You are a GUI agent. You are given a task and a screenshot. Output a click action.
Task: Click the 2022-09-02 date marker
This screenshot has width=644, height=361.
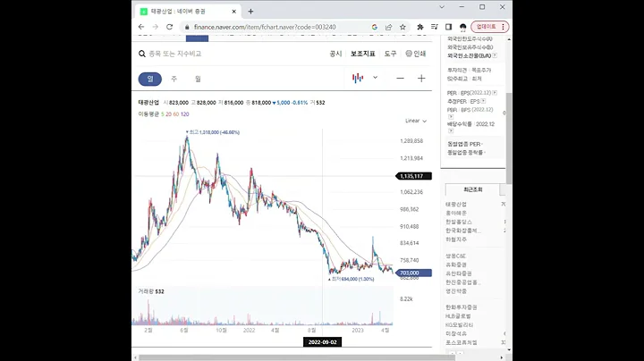pos(322,342)
